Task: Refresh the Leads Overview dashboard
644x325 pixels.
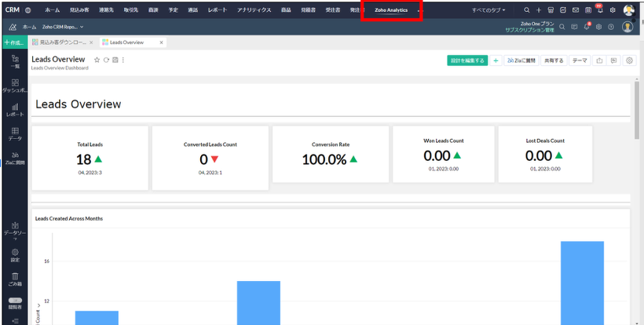Action: [105, 60]
